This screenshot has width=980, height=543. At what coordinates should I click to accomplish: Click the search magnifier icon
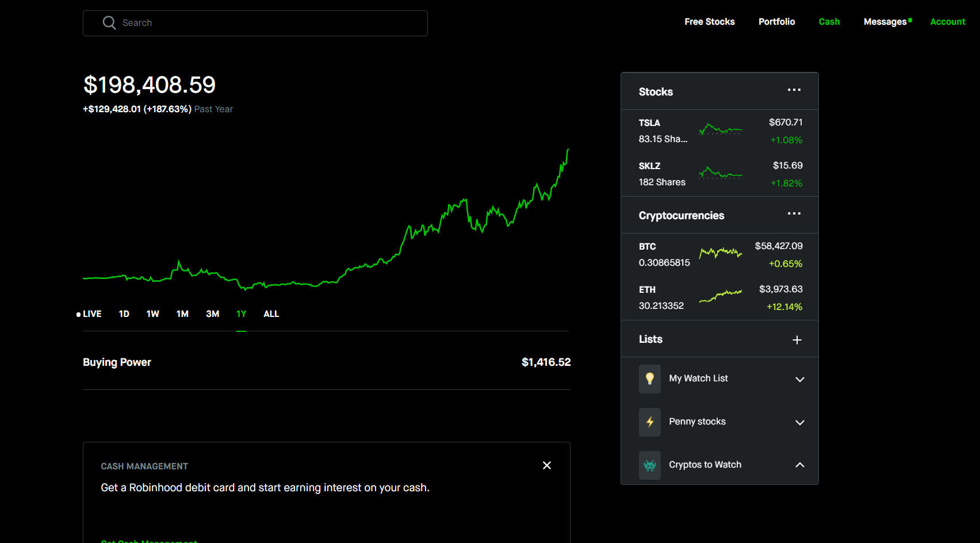pyautogui.click(x=109, y=23)
